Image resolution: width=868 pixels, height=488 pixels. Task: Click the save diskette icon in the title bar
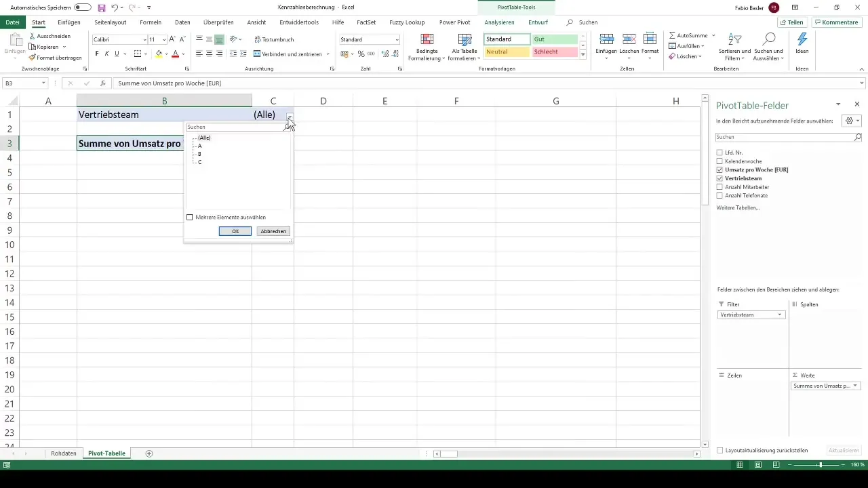[101, 7]
